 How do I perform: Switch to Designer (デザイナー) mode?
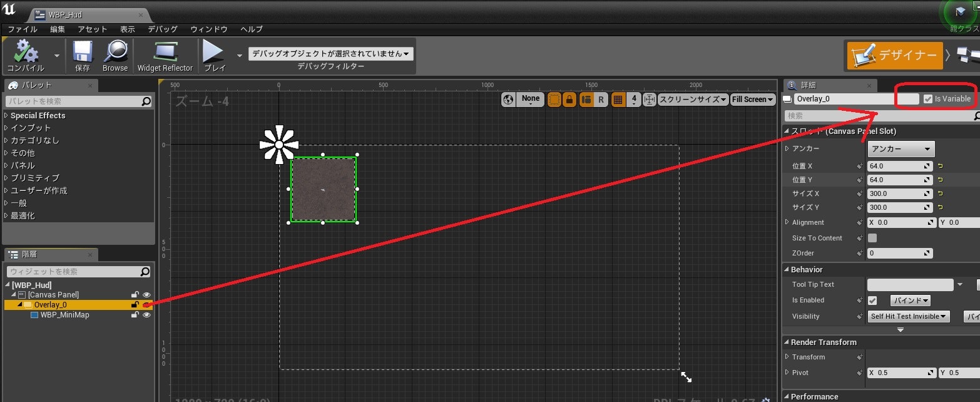click(895, 55)
